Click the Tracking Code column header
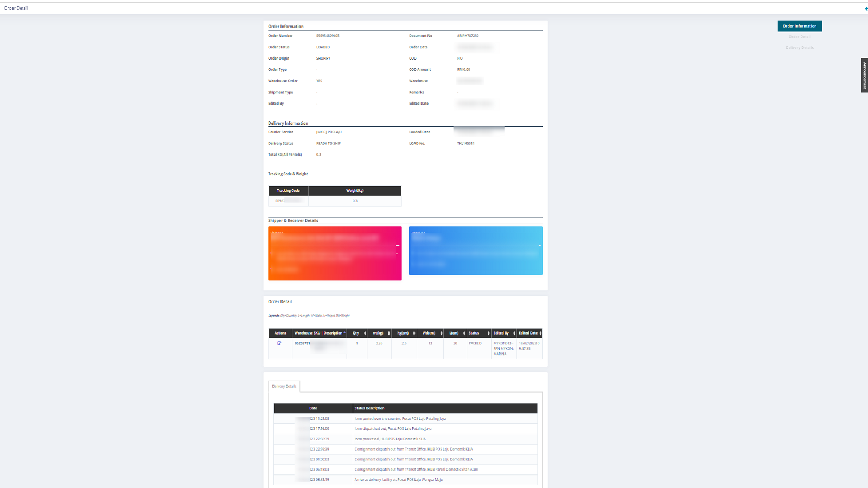868x488 pixels. 288,191
